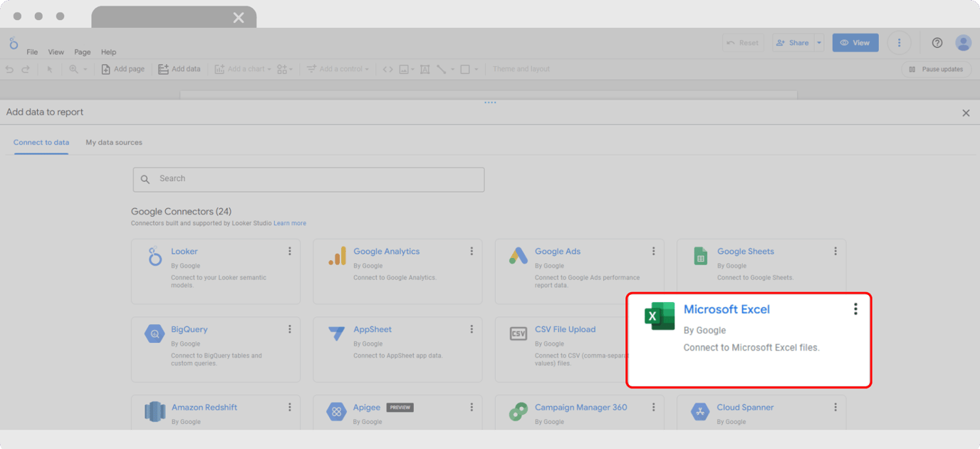This screenshot has height=449, width=980.
Task: Select the Microsoft Excel connector title
Action: click(x=726, y=309)
